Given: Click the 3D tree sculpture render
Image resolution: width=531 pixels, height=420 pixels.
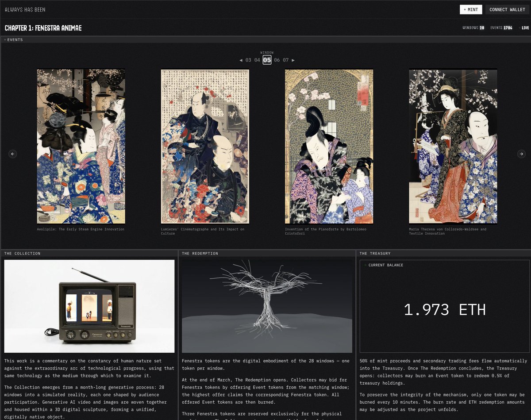Looking at the screenshot, I should click(x=267, y=306).
